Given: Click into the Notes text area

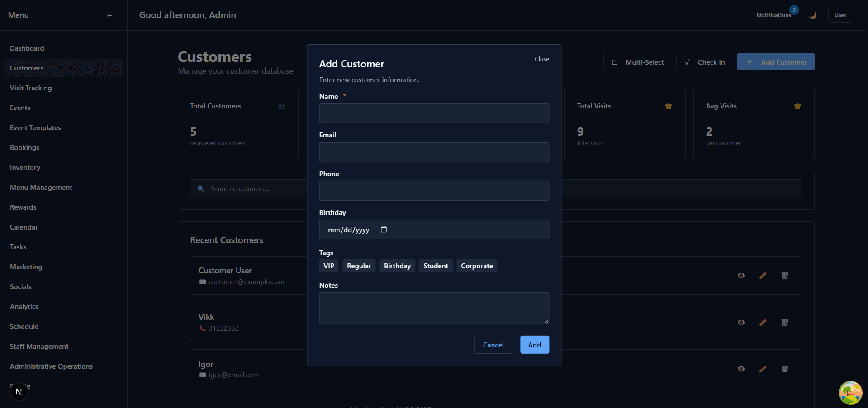Looking at the screenshot, I should pyautogui.click(x=434, y=308).
